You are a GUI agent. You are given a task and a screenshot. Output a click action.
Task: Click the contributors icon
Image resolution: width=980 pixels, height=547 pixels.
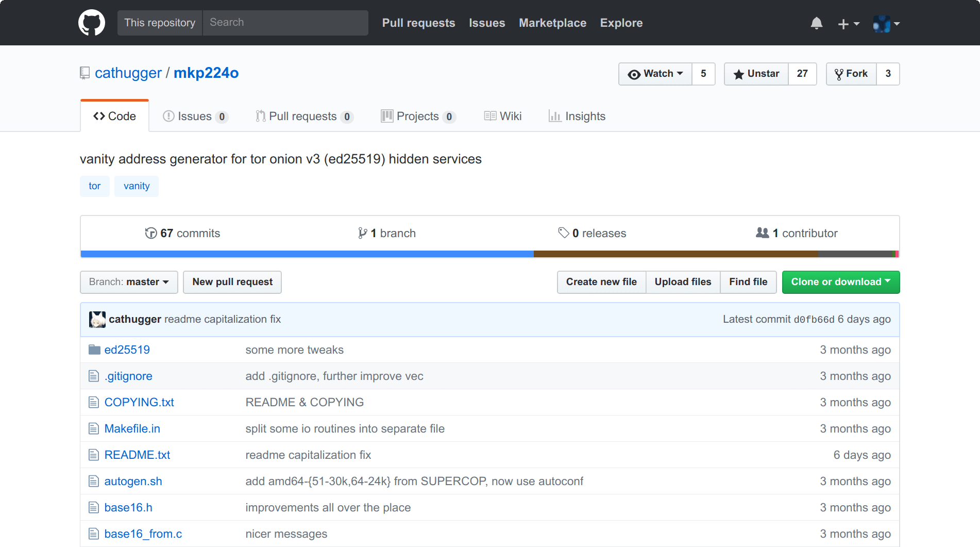(x=762, y=233)
